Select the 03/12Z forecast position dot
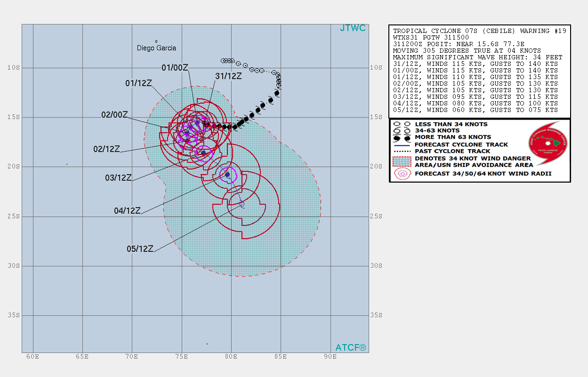 [203, 152]
